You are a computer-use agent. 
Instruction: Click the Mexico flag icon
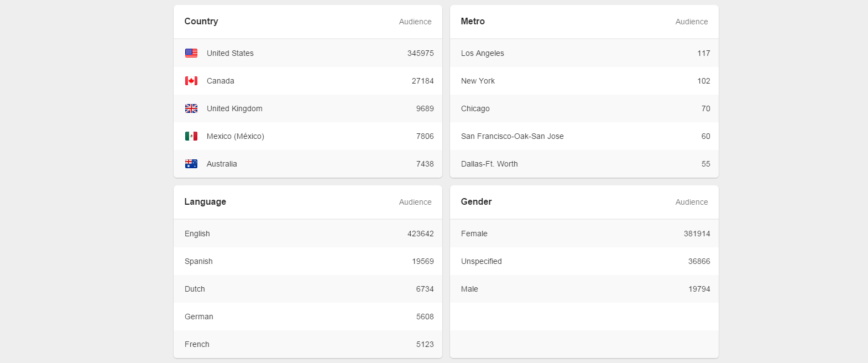pos(191,136)
